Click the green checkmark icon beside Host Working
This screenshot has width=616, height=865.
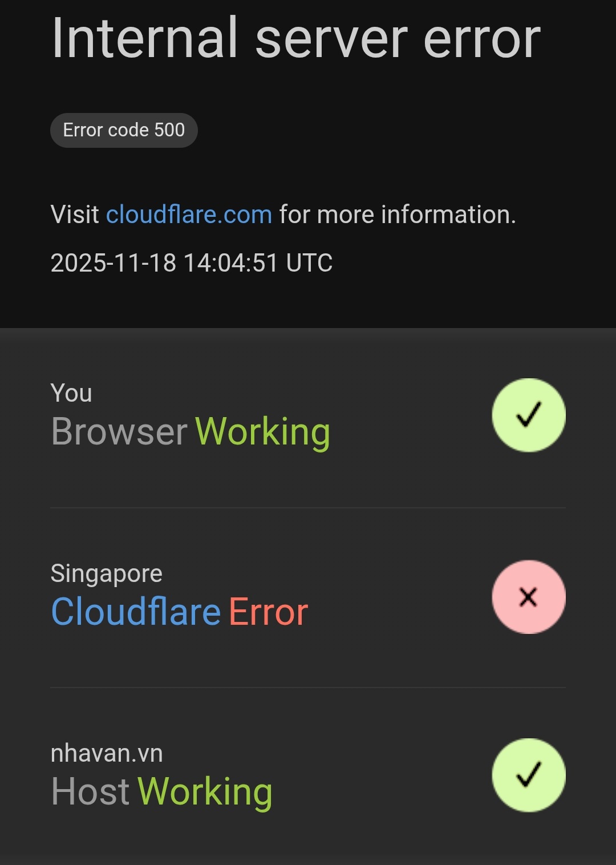[x=529, y=774]
